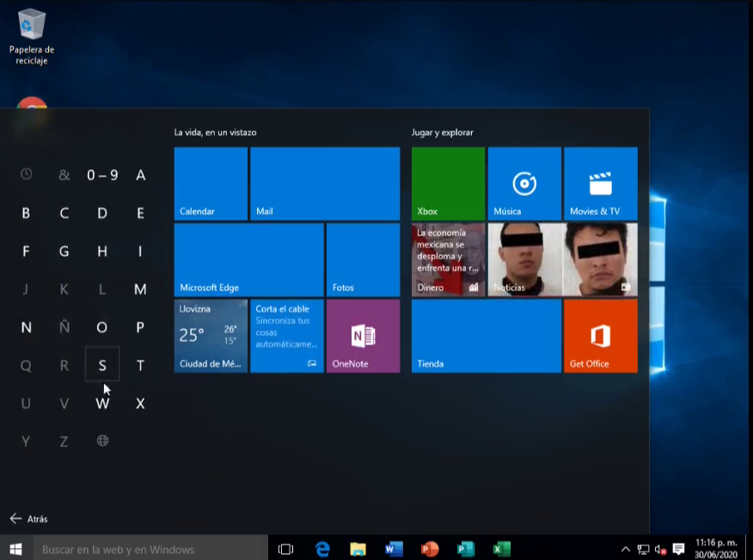Select the recent clock index icon

[26, 174]
